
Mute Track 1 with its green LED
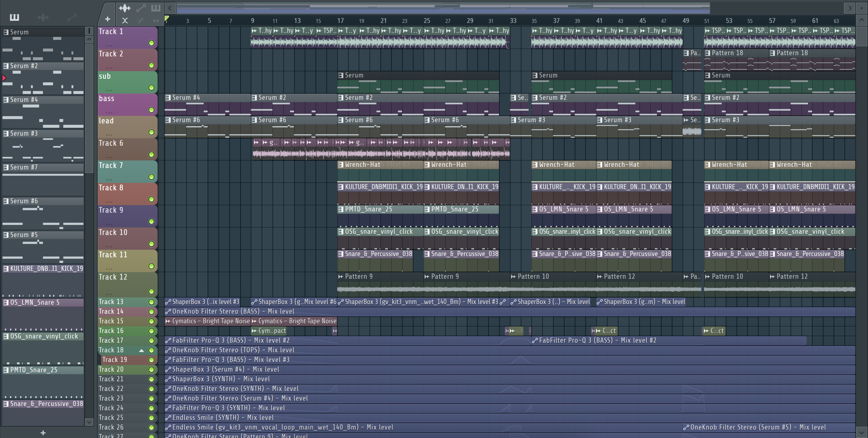[x=151, y=43]
